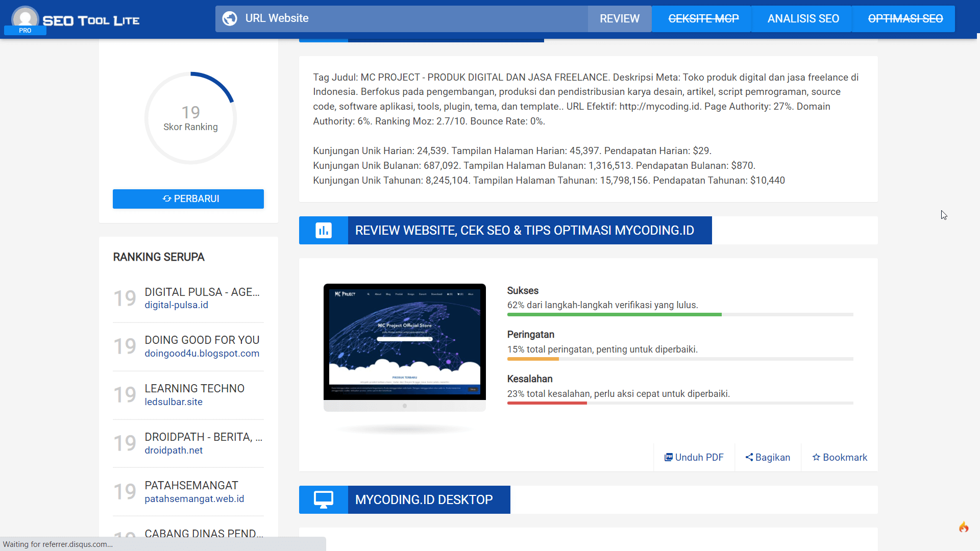Switch to the ANALISIS SEO tab
This screenshot has width=980, height=551.
[x=802, y=18]
